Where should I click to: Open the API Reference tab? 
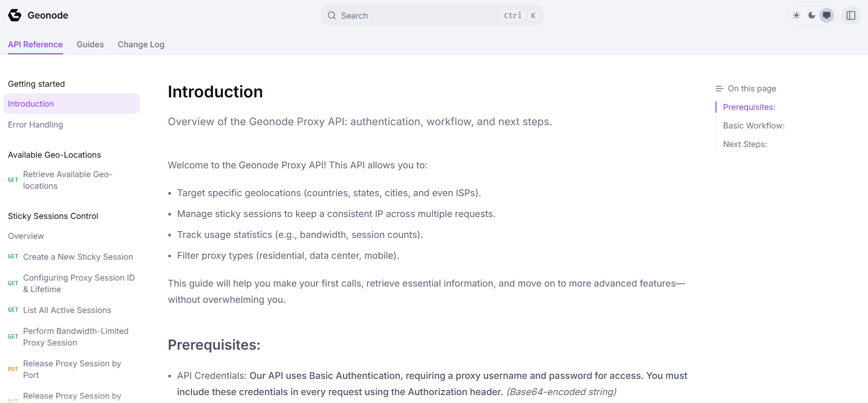[x=35, y=45]
